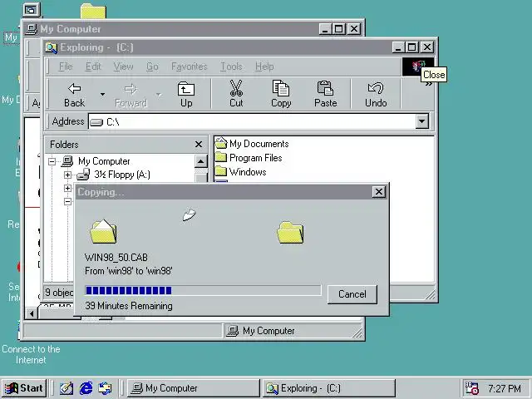The height and width of the screenshot is (399, 532).
Task: Click the Start button
Action: pyautogui.click(x=24, y=388)
